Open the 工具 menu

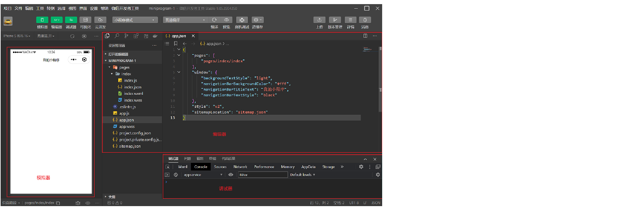(x=40, y=8)
